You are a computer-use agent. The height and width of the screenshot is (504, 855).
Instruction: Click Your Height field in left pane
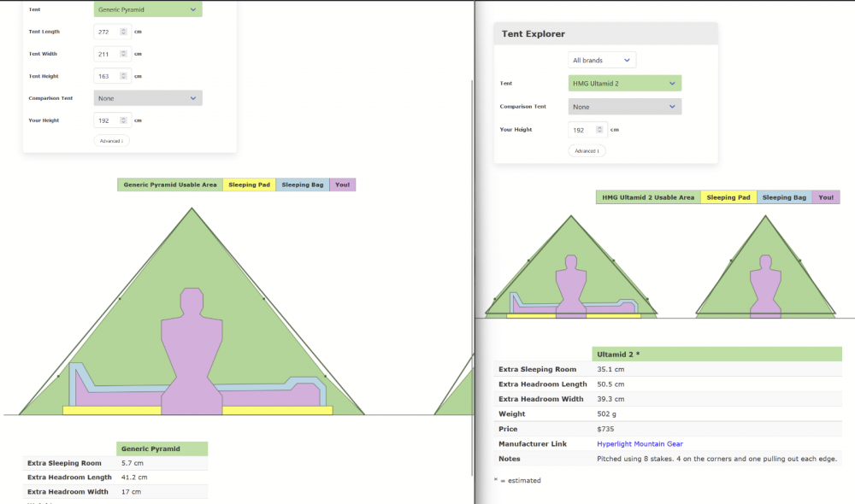coord(106,120)
